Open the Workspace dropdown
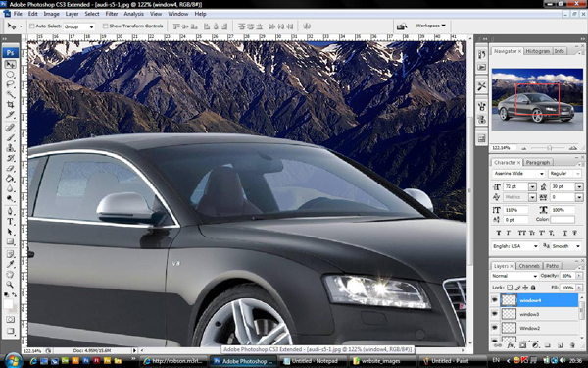Screen dimensions: 588x368 [x=430, y=26]
